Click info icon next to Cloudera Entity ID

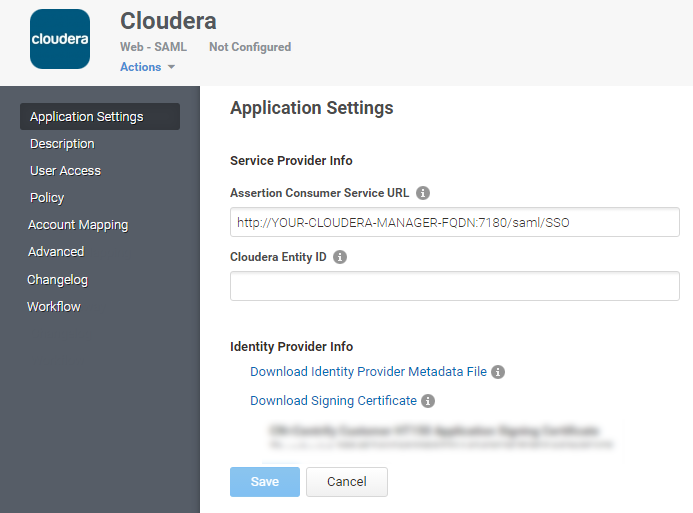[340, 257]
